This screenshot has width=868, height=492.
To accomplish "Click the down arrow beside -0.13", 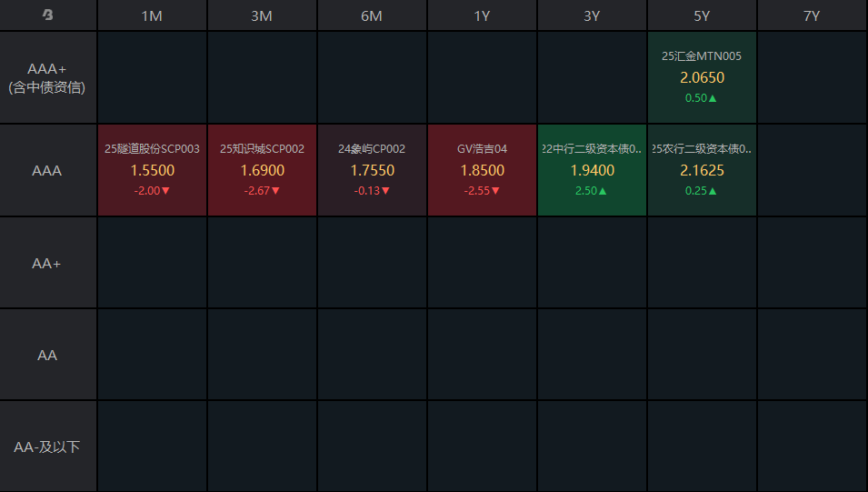I will 386,191.
